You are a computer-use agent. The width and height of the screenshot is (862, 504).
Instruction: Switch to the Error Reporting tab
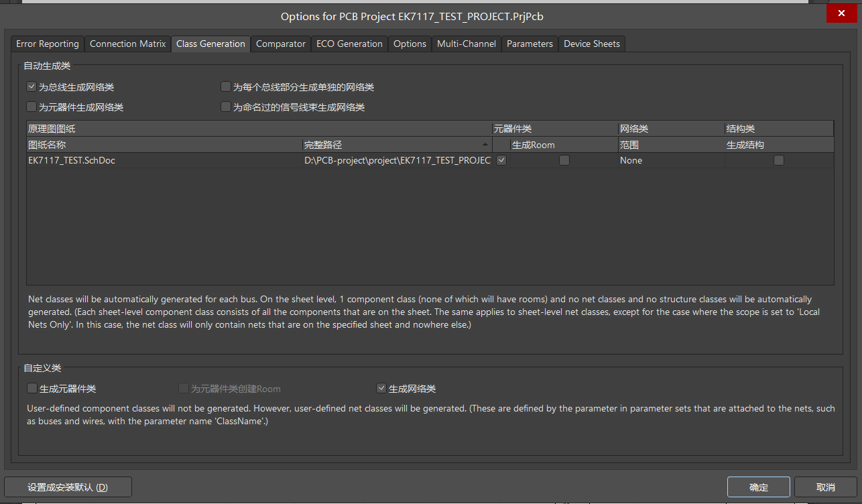click(48, 44)
